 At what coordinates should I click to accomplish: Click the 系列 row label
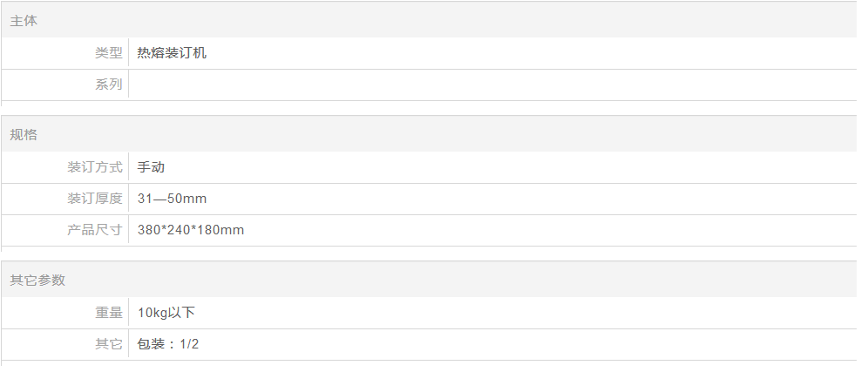[108, 85]
